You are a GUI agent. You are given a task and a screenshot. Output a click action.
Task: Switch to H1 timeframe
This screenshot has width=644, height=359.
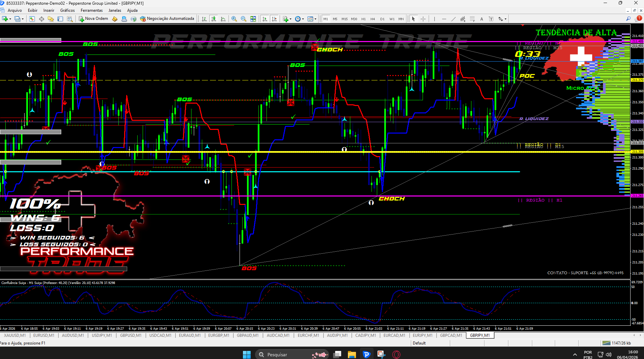[x=363, y=19]
